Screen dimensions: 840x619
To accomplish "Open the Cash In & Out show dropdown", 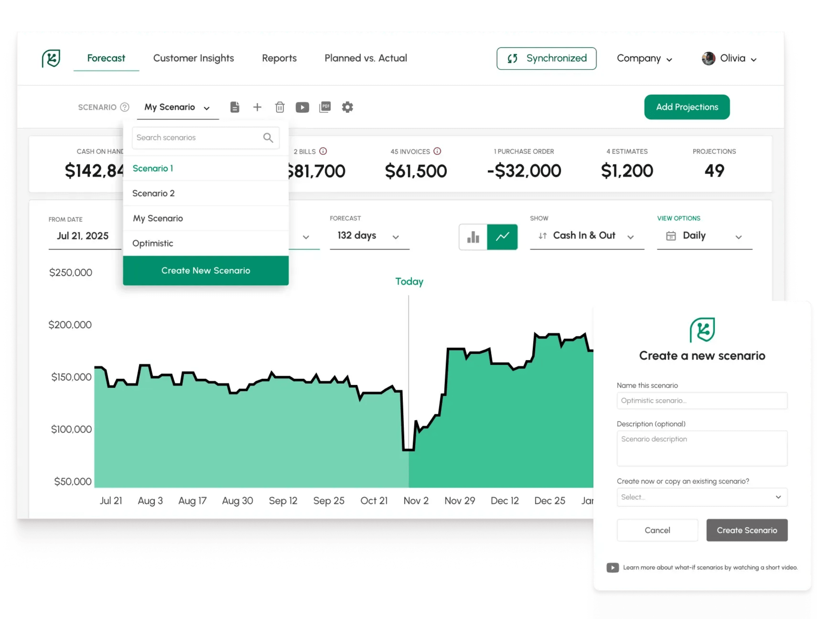I will click(x=587, y=236).
